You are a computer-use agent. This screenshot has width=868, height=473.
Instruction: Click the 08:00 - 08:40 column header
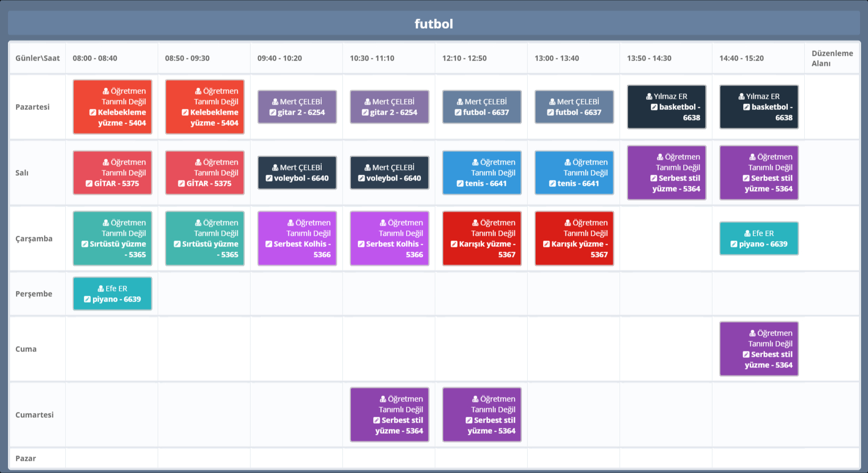(95, 58)
